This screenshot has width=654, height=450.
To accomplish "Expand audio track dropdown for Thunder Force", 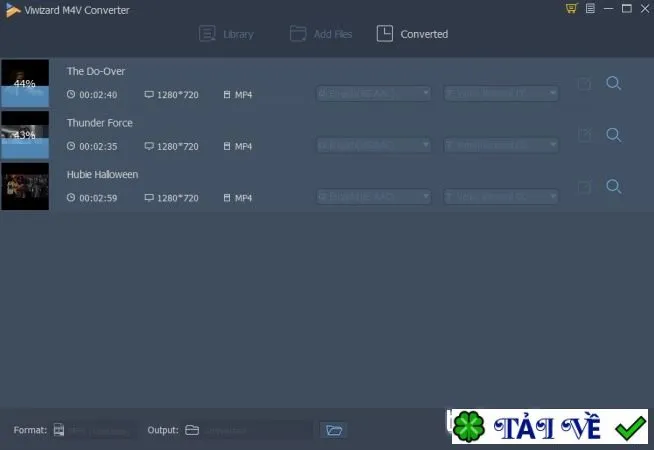I will pyautogui.click(x=374, y=145).
